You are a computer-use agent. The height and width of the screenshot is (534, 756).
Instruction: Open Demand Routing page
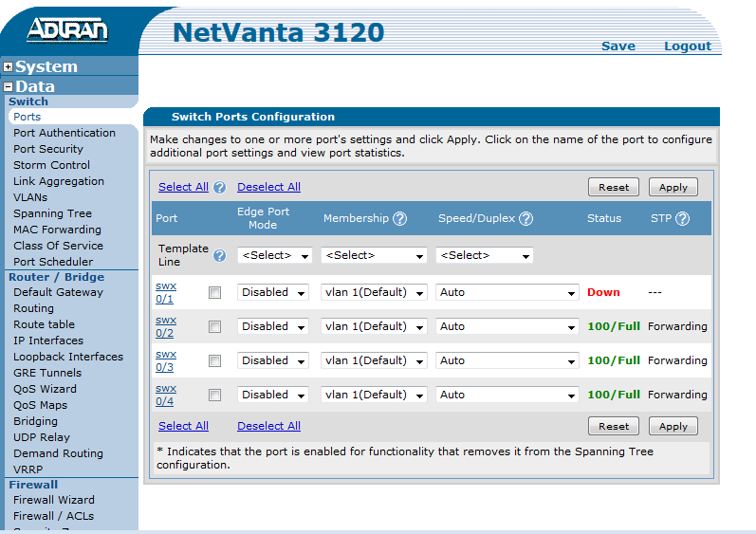tap(59, 454)
